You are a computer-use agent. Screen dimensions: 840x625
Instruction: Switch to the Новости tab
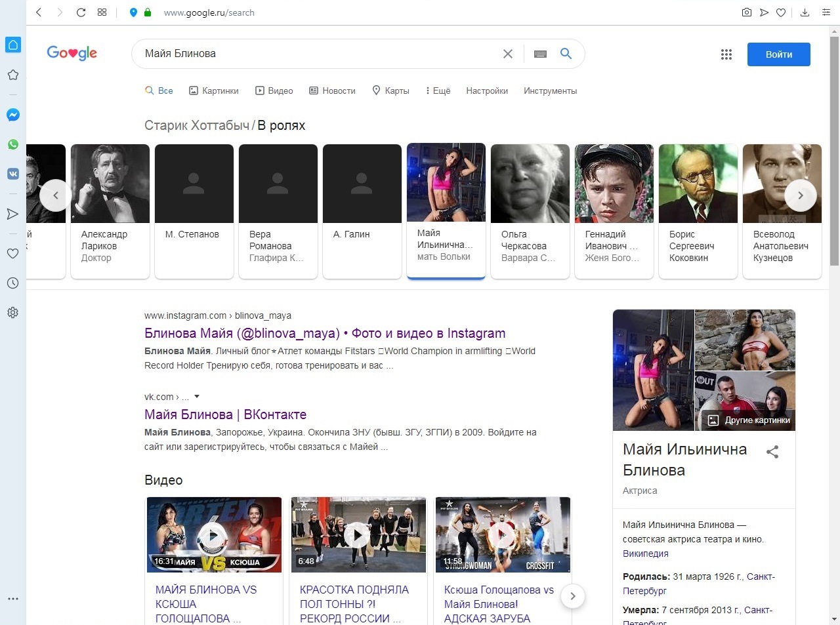[x=332, y=91]
